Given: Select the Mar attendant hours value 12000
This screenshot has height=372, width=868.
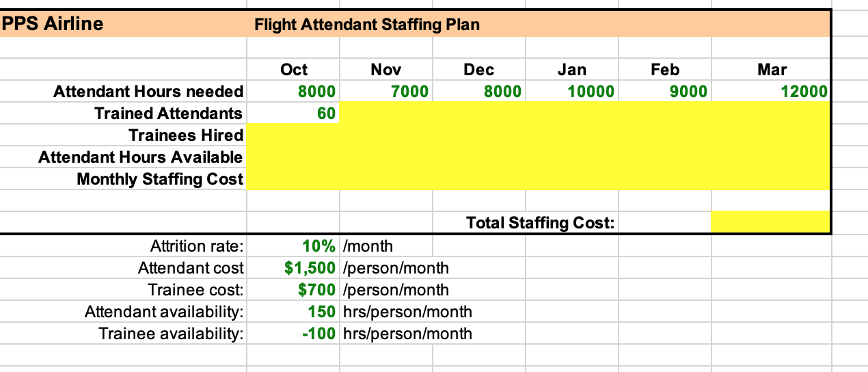Looking at the screenshot, I should coord(770,92).
